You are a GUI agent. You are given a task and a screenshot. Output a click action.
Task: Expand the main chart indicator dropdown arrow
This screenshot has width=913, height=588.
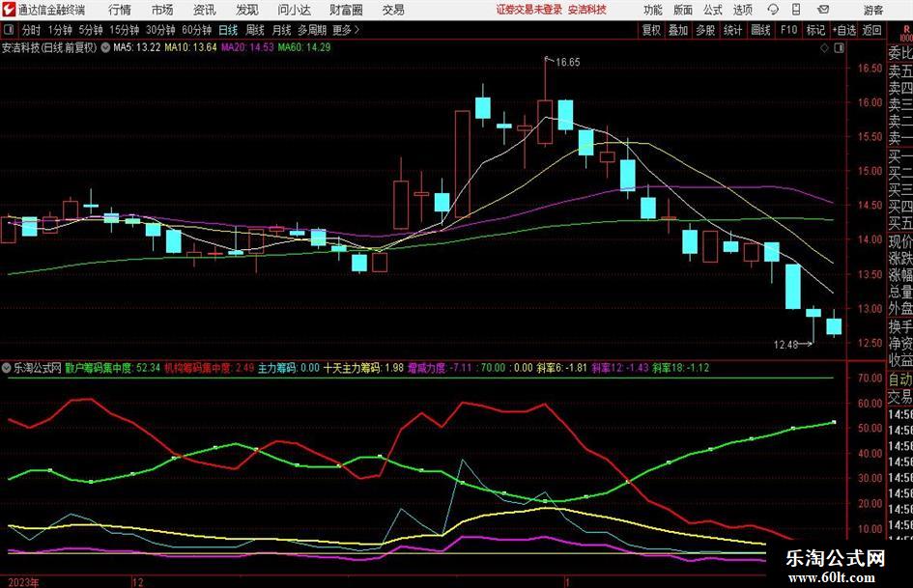[105, 47]
